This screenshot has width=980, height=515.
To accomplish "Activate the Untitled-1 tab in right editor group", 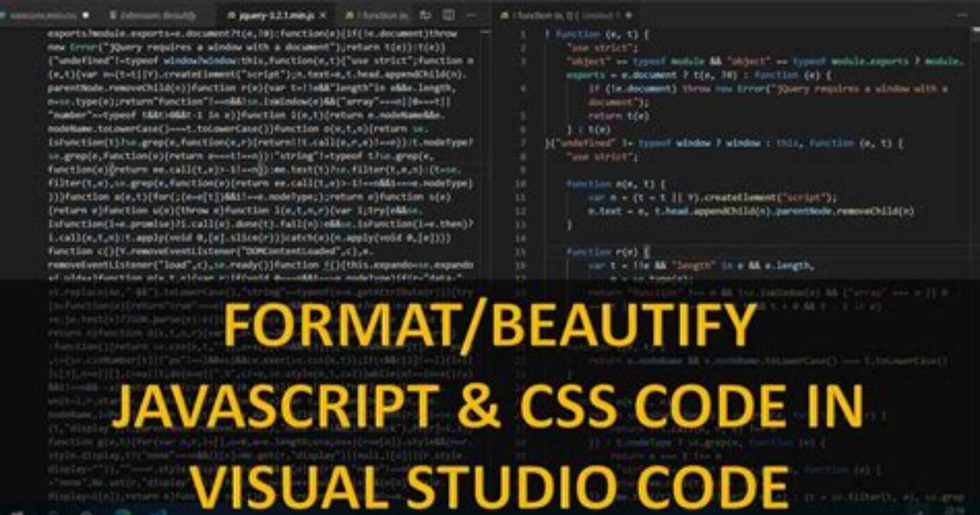I will 568,15.
